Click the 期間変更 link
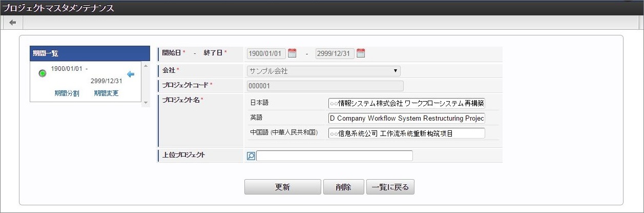Viewport: 644px width, 213px height. (x=106, y=93)
